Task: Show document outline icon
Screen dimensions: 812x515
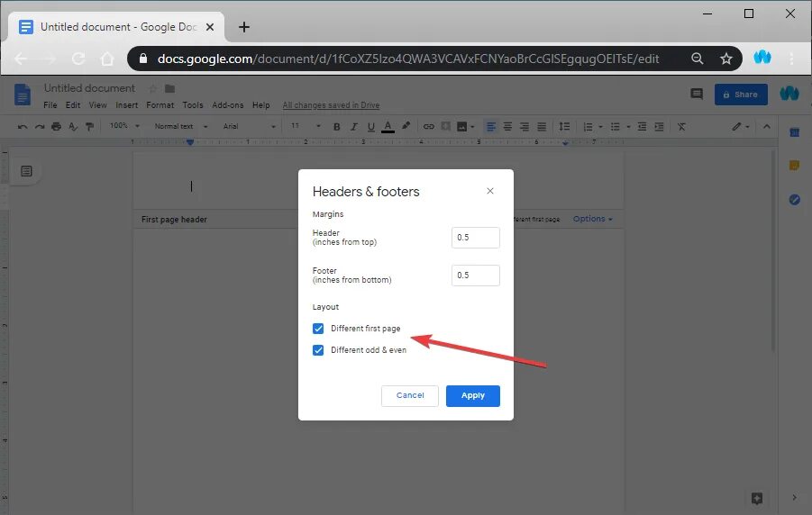Action: click(26, 171)
